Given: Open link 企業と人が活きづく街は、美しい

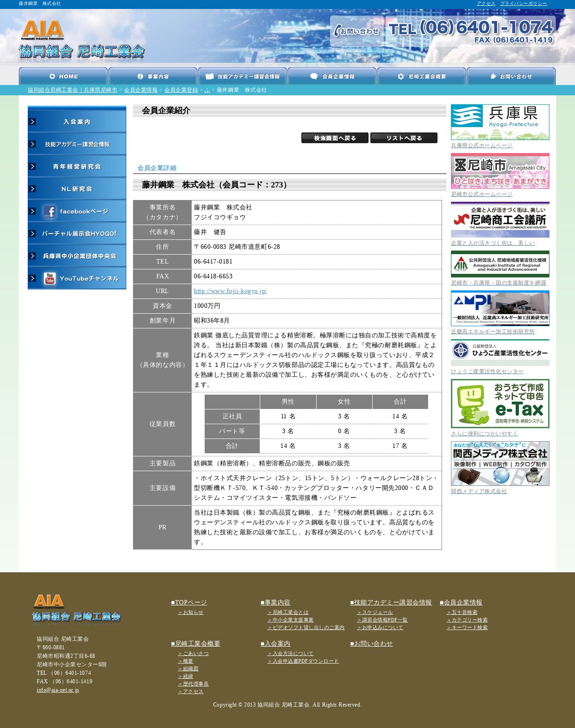Looking at the screenshot, I should (493, 243).
